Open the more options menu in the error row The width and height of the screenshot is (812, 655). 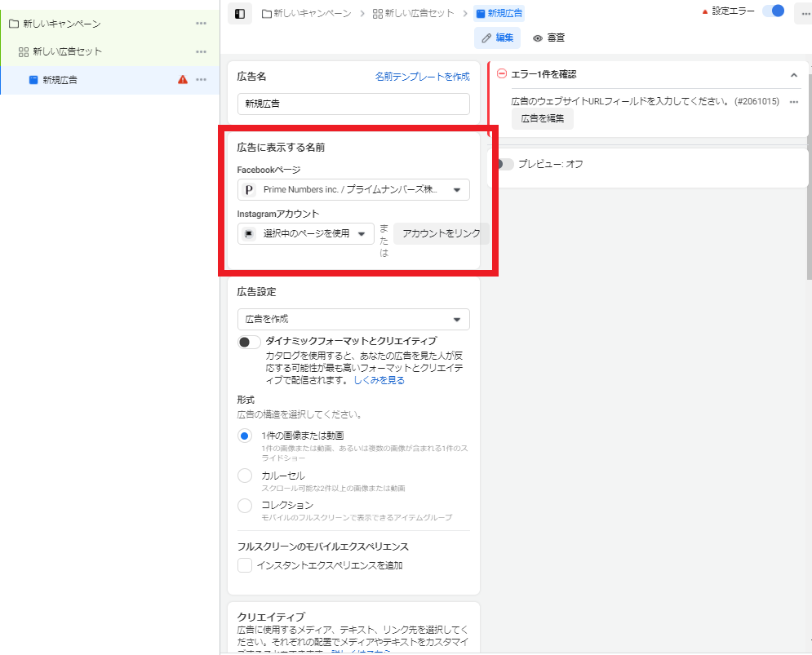click(x=794, y=101)
